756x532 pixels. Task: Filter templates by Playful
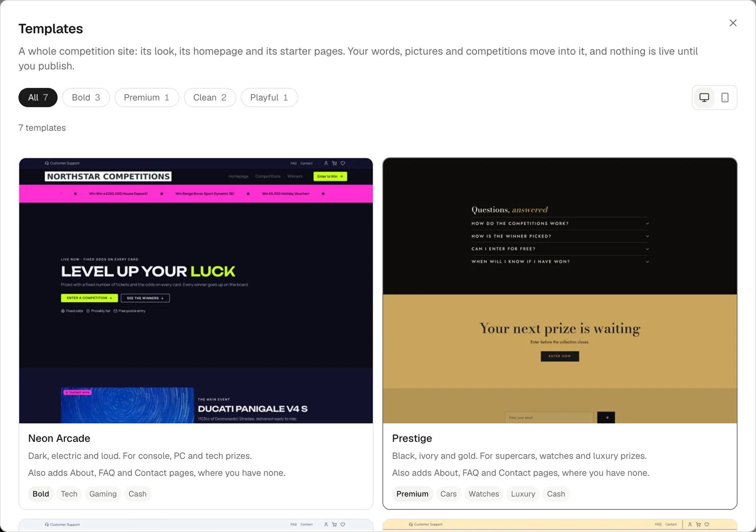point(269,97)
